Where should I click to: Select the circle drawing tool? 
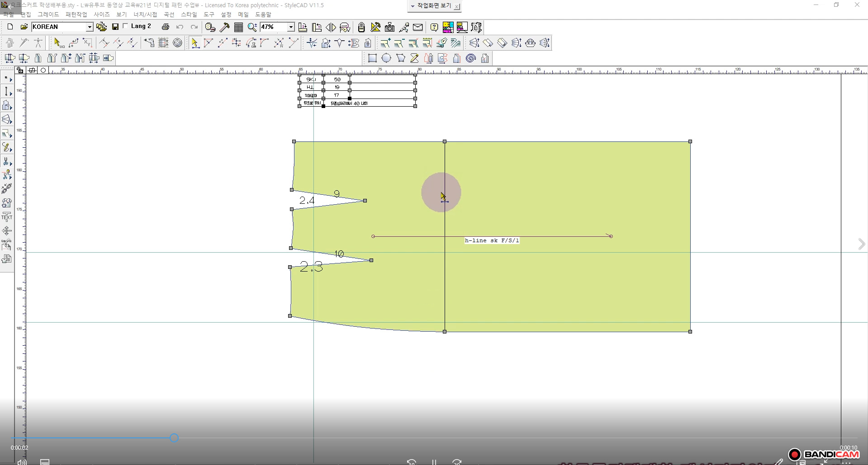click(386, 58)
